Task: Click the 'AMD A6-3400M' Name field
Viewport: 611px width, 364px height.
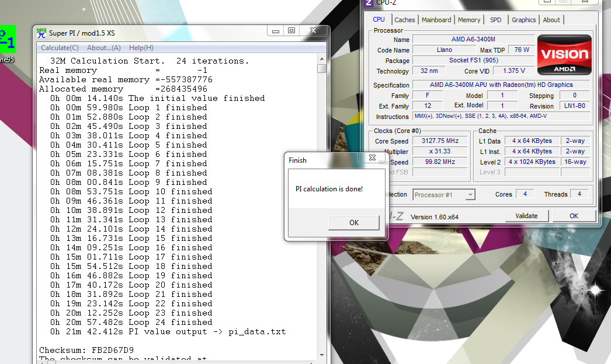Action: 473,39
